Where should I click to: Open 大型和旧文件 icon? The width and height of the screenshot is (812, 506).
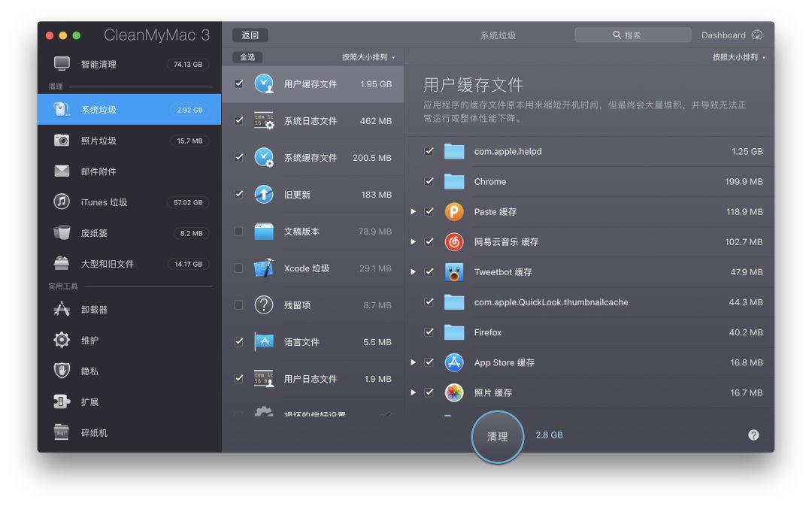pyautogui.click(x=62, y=263)
